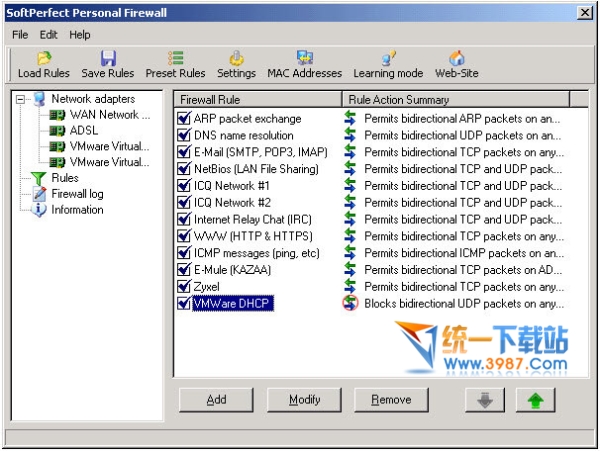Uncheck the DNS name resolution rule
Viewport: 600px width, 452px height.
pyautogui.click(x=184, y=135)
